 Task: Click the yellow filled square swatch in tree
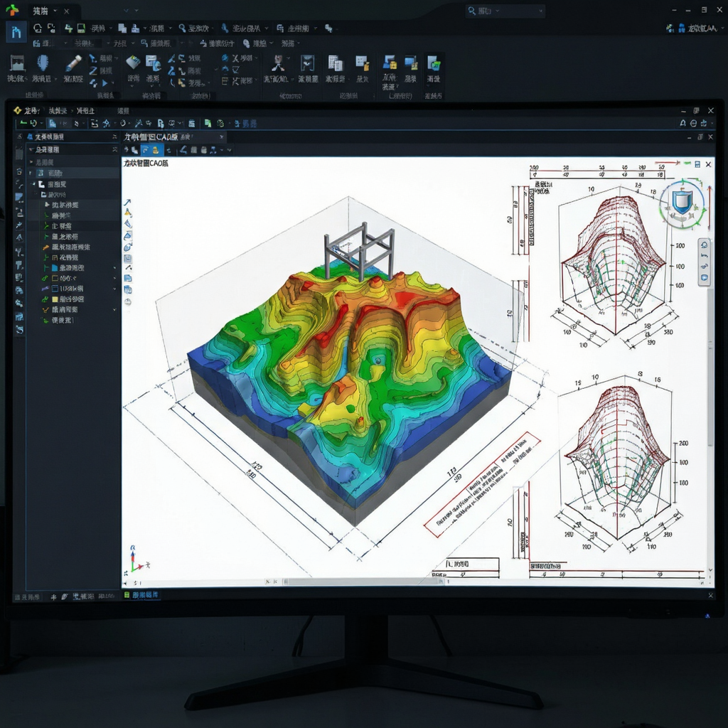tap(55, 299)
